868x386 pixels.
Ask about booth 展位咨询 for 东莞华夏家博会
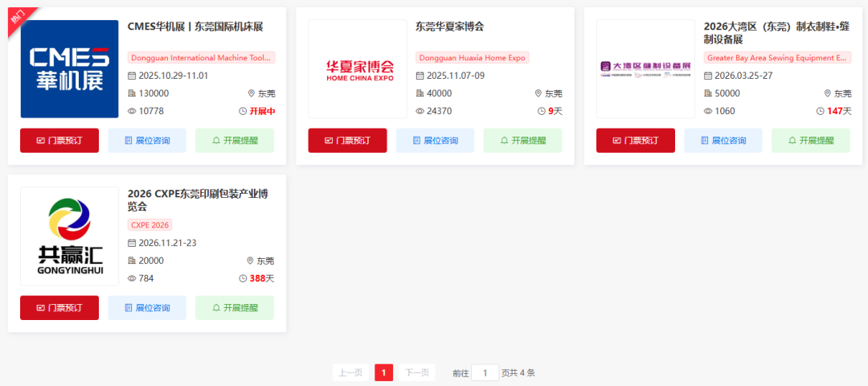pyautogui.click(x=435, y=141)
